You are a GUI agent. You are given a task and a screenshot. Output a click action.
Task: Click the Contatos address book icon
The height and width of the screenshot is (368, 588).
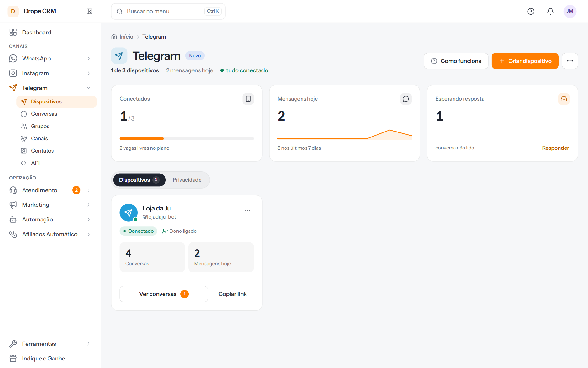click(24, 151)
